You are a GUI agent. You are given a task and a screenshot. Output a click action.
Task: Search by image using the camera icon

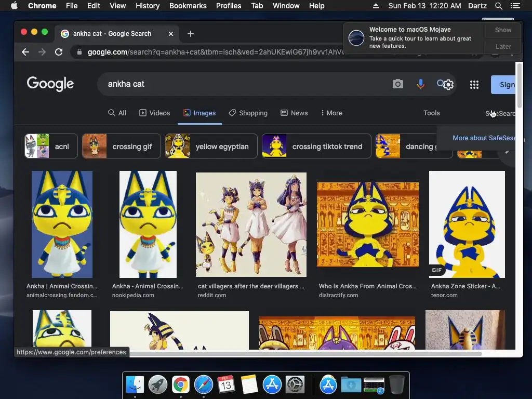coord(397,84)
